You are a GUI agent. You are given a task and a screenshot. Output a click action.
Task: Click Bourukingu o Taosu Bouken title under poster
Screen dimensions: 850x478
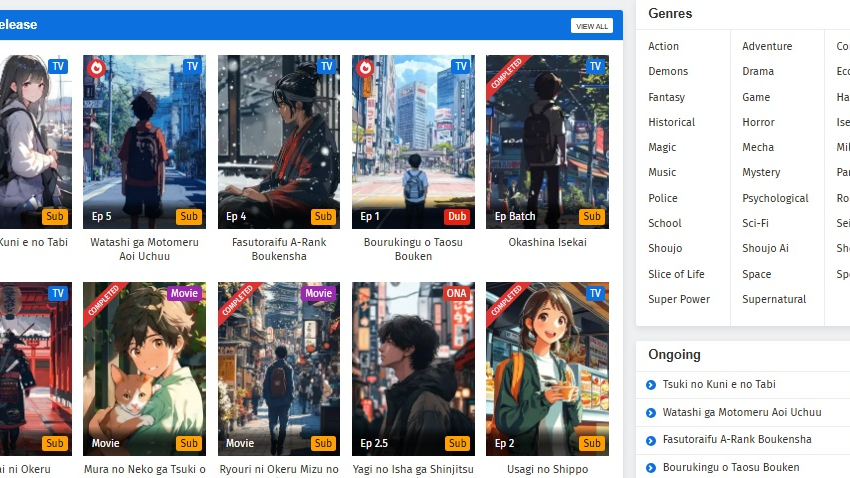click(x=413, y=249)
